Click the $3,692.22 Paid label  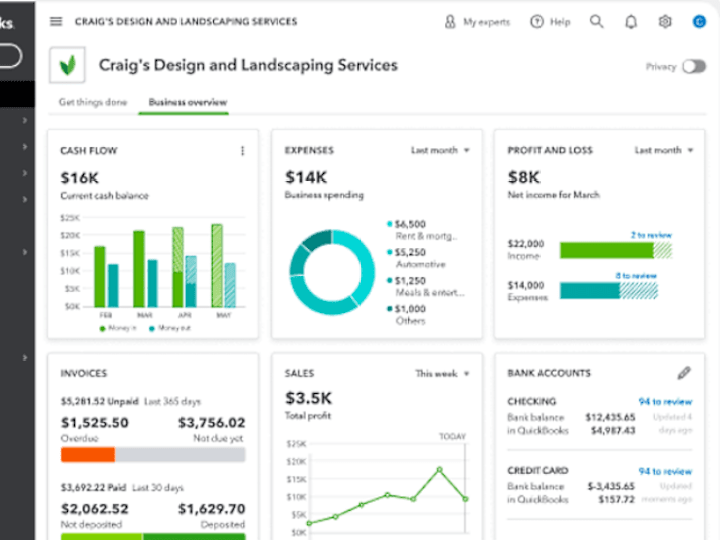[93, 488]
